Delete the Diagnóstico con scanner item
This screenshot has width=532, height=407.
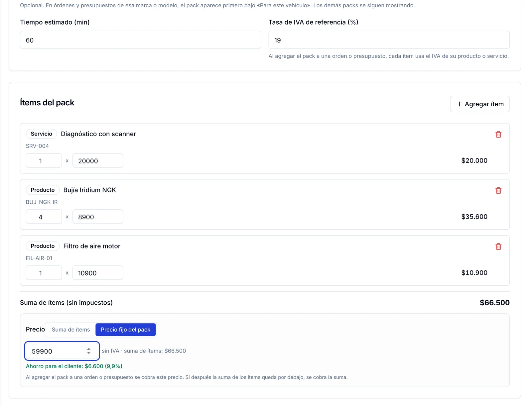[498, 134]
